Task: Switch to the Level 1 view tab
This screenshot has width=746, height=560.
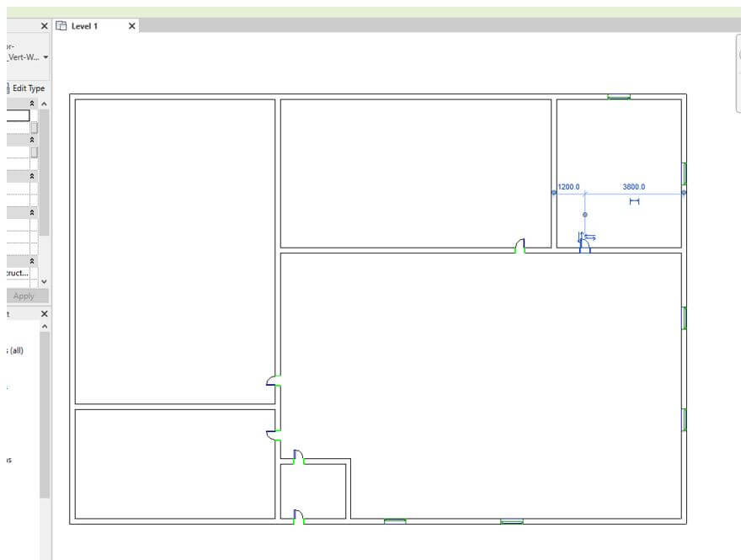Action: (83, 26)
